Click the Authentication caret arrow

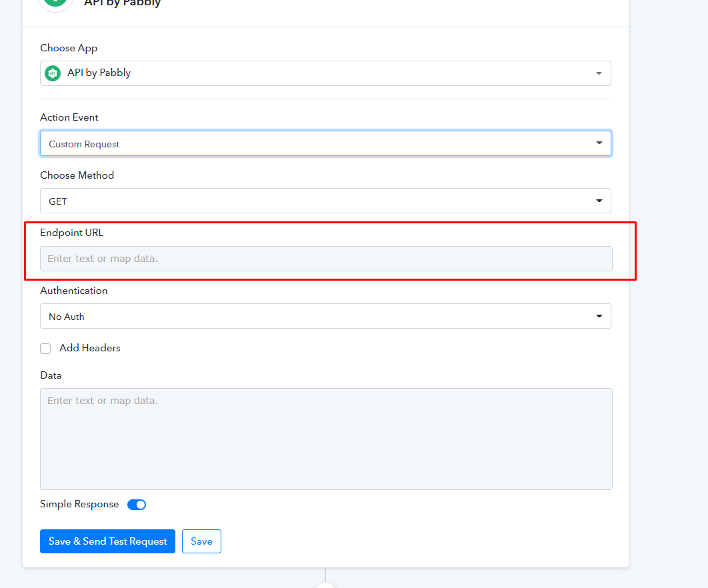tap(599, 316)
